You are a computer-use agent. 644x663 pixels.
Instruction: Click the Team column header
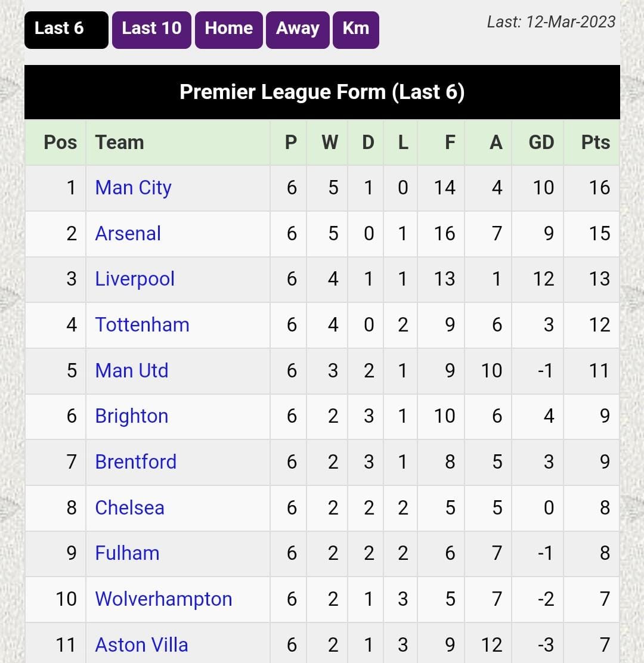pyautogui.click(x=120, y=142)
